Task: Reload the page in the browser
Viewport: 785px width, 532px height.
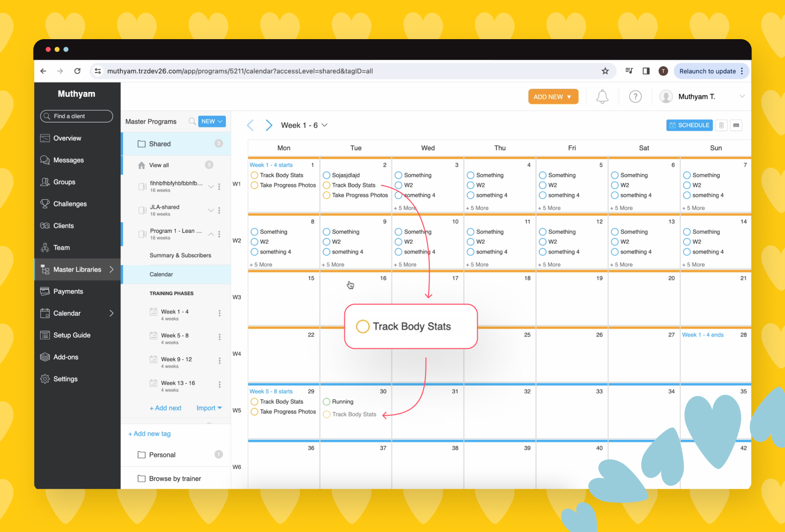Action: click(77, 71)
